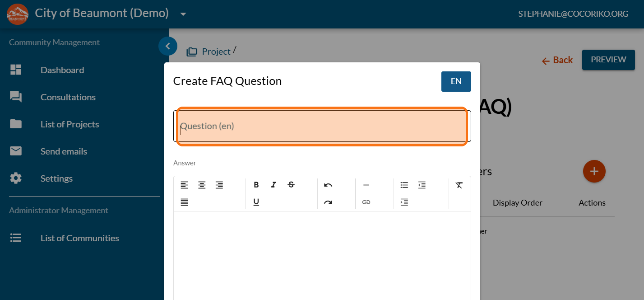Click the Question (en) input field
644x300 pixels.
[x=322, y=127]
